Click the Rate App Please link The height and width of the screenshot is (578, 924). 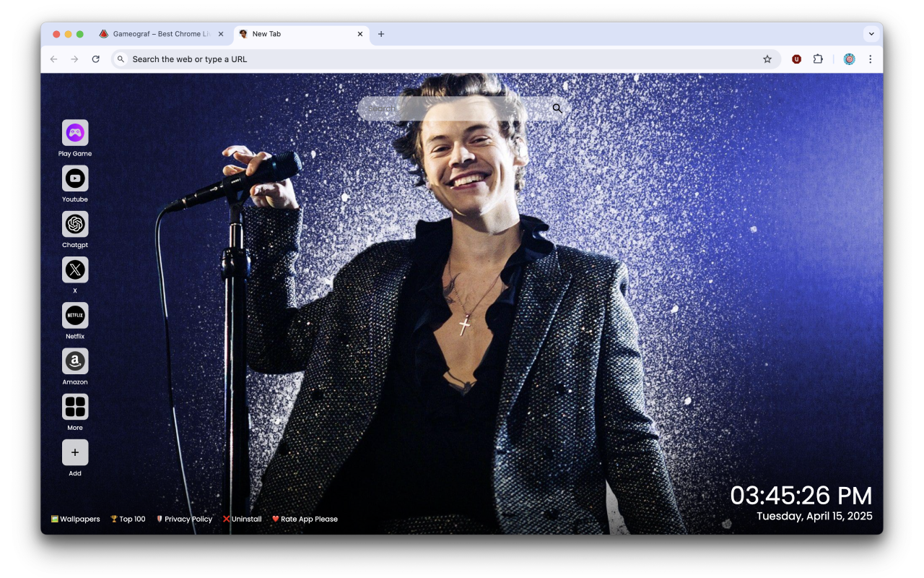[x=305, y=519]
